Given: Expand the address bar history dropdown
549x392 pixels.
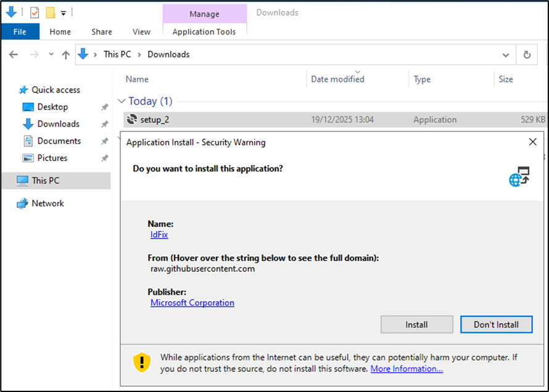Looking at the screenshot, I should (506, 55).
